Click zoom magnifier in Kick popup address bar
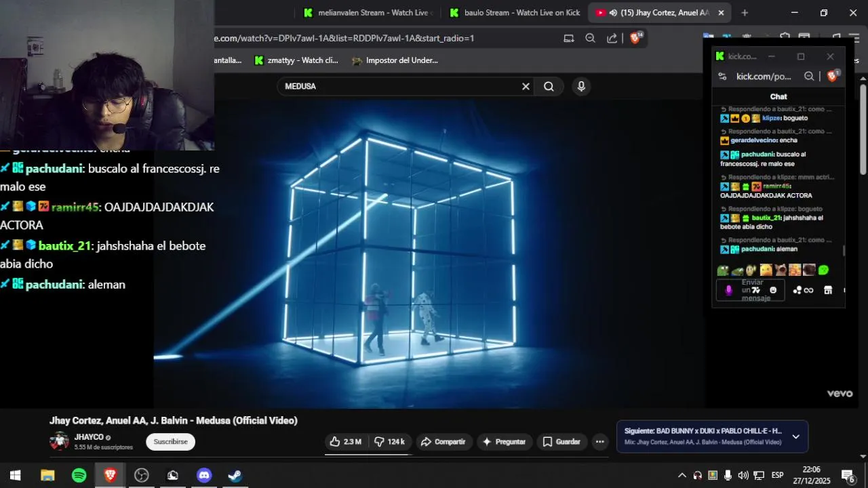The image size is (868, 488). coord(809,77)
